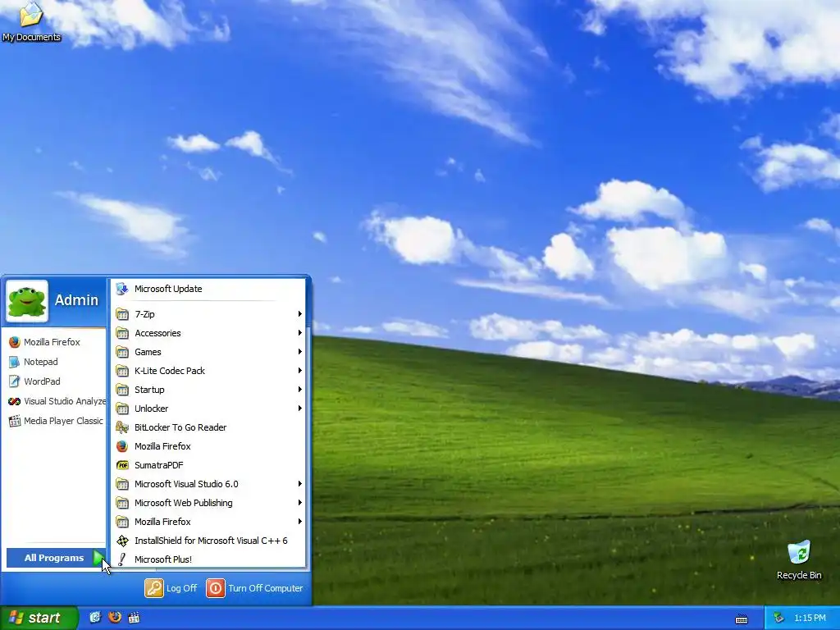Click the quick launch Firefox icon on taskbar

115,618
